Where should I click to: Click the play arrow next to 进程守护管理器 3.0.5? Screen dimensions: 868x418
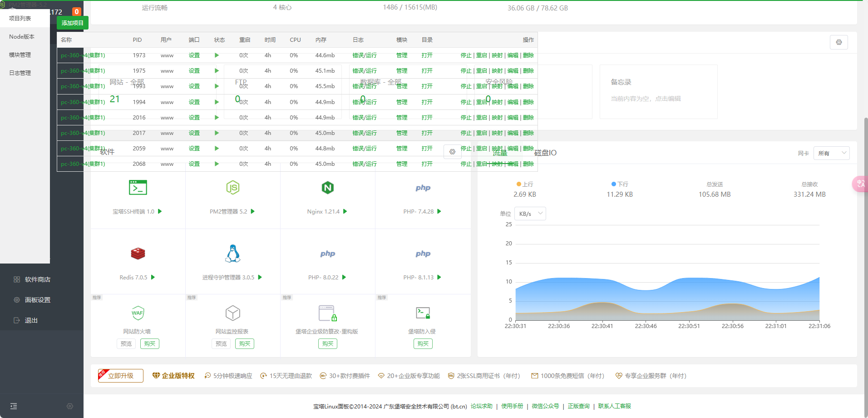260,277
